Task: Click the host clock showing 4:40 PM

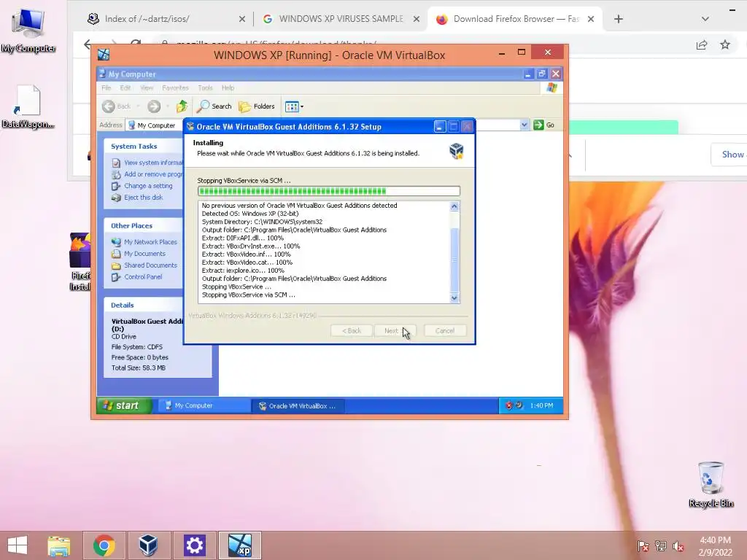Action: (x=715, y=540)
